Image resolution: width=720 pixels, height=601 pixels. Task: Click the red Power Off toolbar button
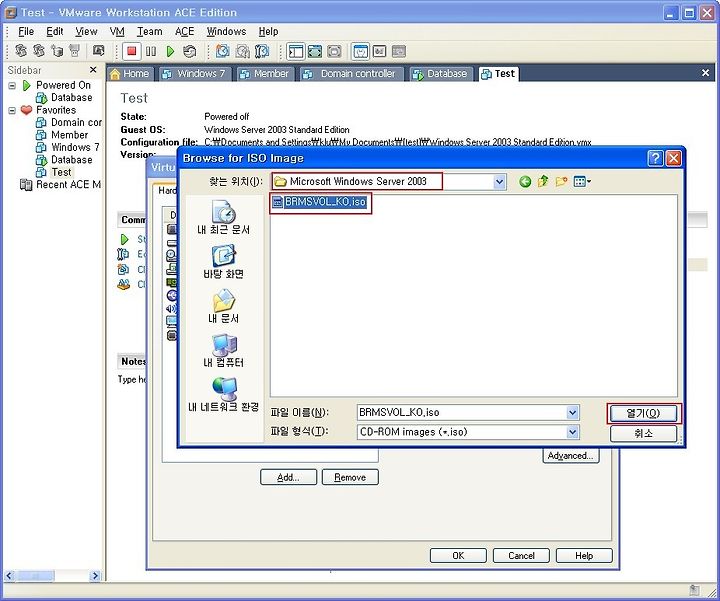[x=131, y=51]
